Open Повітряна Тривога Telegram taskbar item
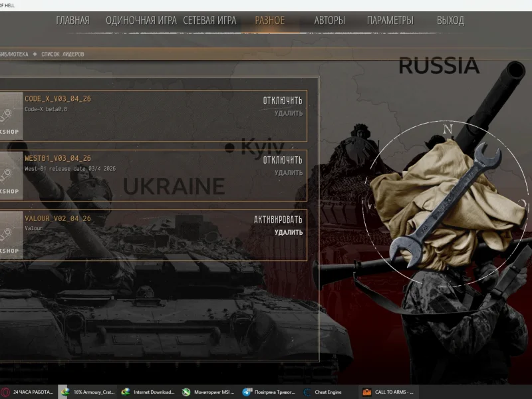The width and height of the screenshot is (532, 399). pyautogui.click(x=269, y=392)
